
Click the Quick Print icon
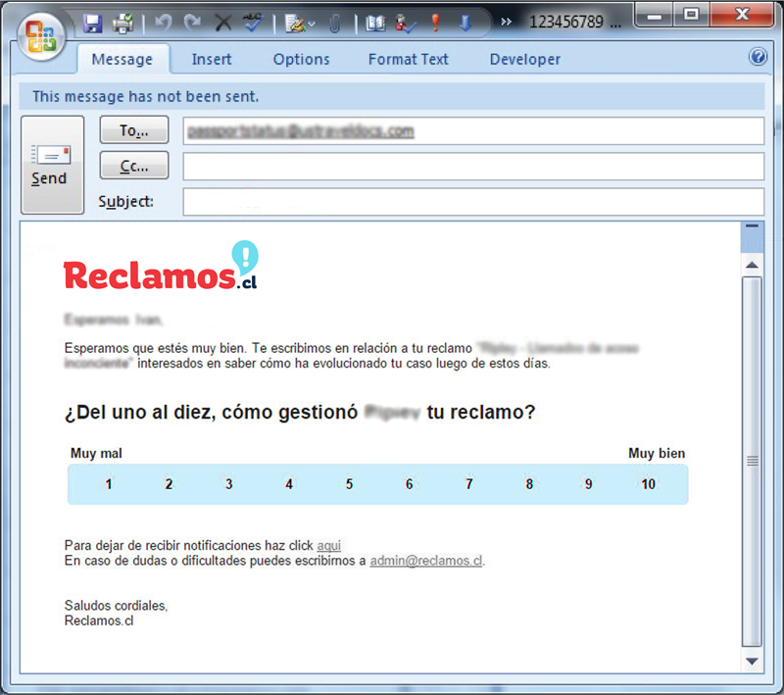click(x=123, y=24)
